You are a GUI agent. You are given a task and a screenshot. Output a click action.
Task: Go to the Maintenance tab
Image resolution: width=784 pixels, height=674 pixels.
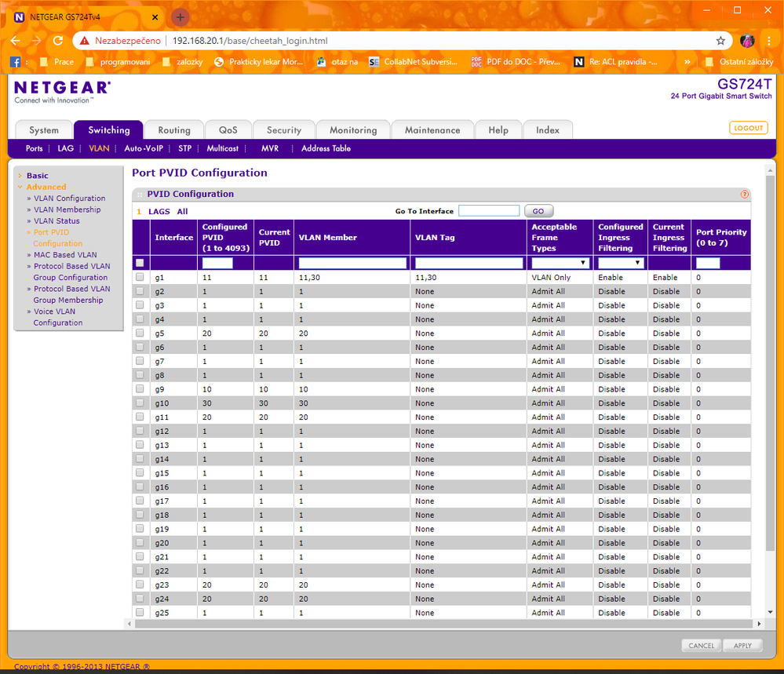(x=432, y=130)
